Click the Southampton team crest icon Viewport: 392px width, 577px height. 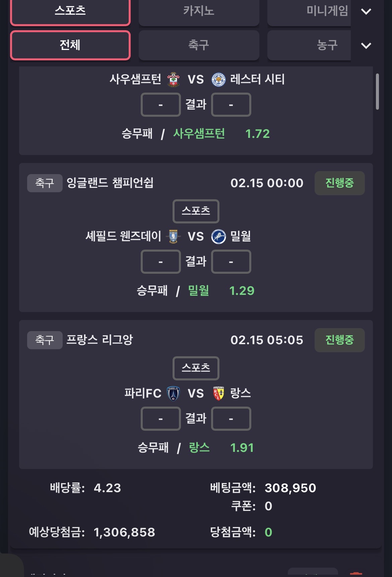pyautogui.click(x=173, y=80)
